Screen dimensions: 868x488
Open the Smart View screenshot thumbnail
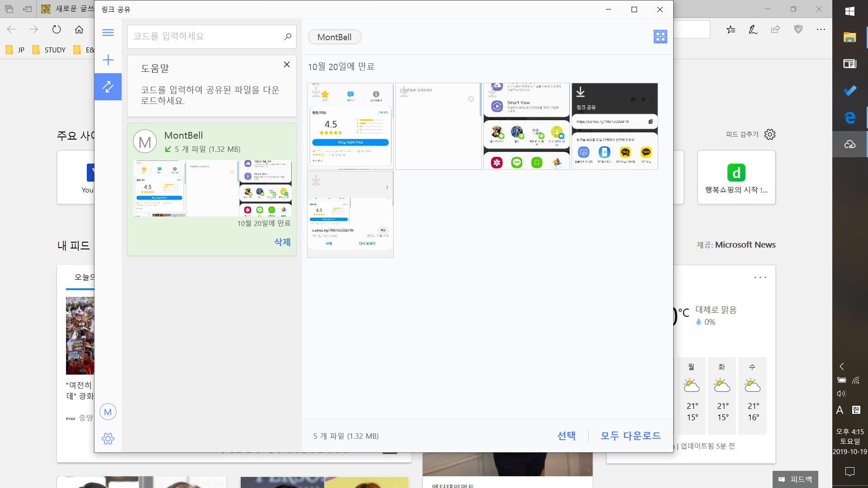coord(526,126)
